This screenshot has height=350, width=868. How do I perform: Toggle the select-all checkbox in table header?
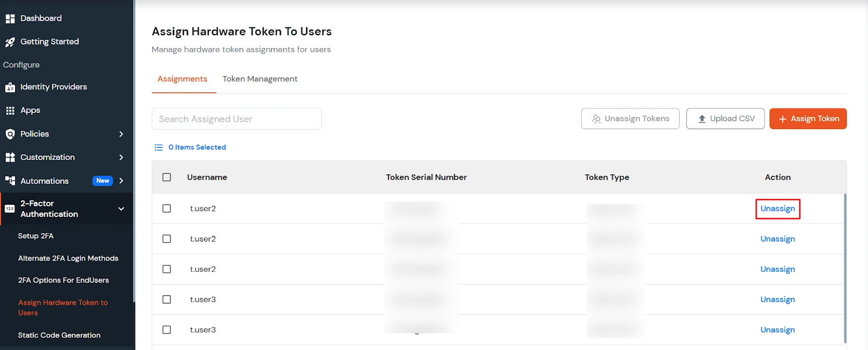pos(167,177)
